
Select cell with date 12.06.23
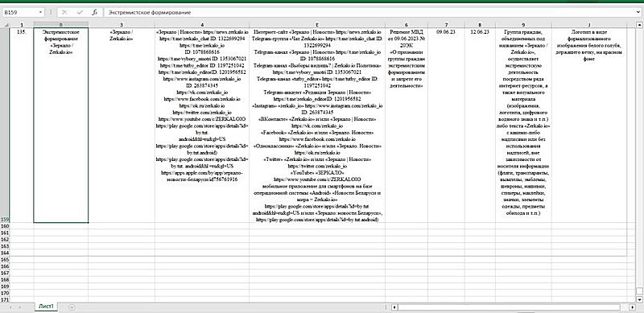480,126
